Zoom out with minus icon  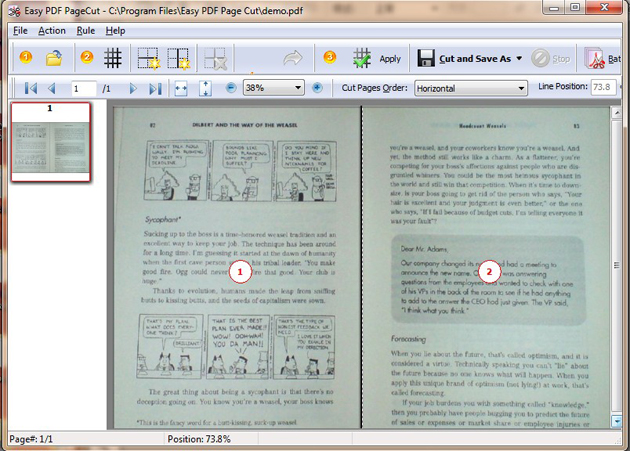(x=231, y=87)
